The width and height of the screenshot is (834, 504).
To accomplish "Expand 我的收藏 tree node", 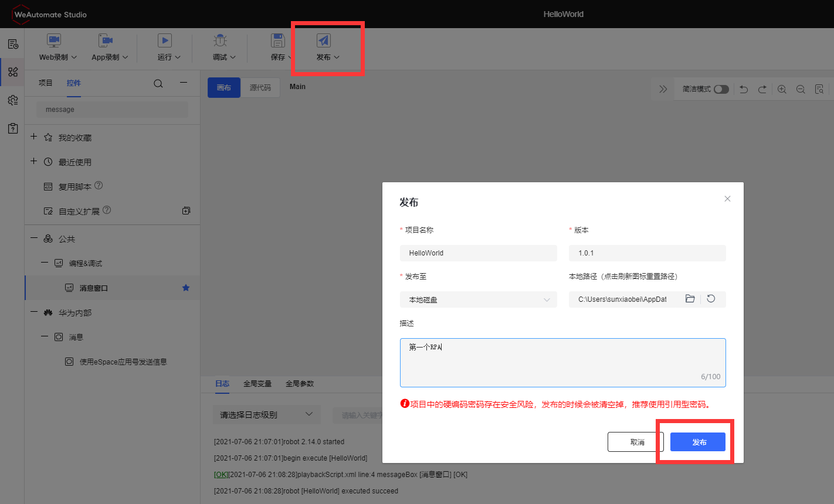I will point(33,137).
